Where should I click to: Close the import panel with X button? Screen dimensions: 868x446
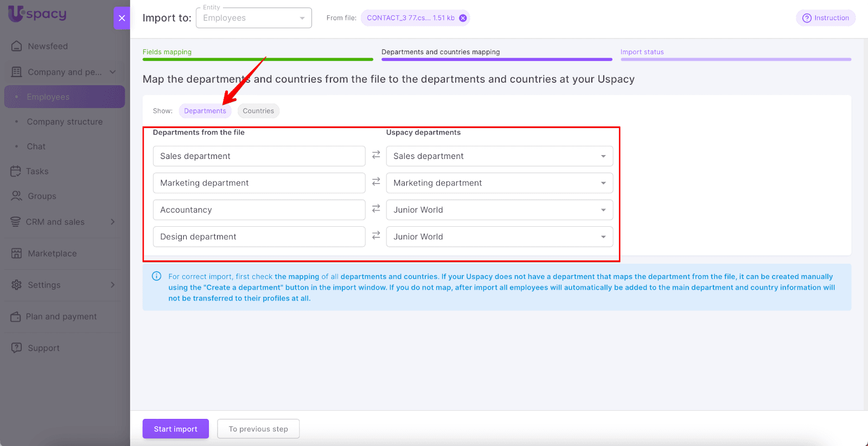[122, 18]
